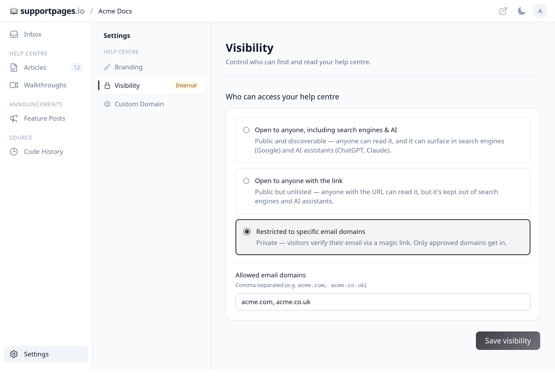Click the Save visibility button

click(508, 341)
